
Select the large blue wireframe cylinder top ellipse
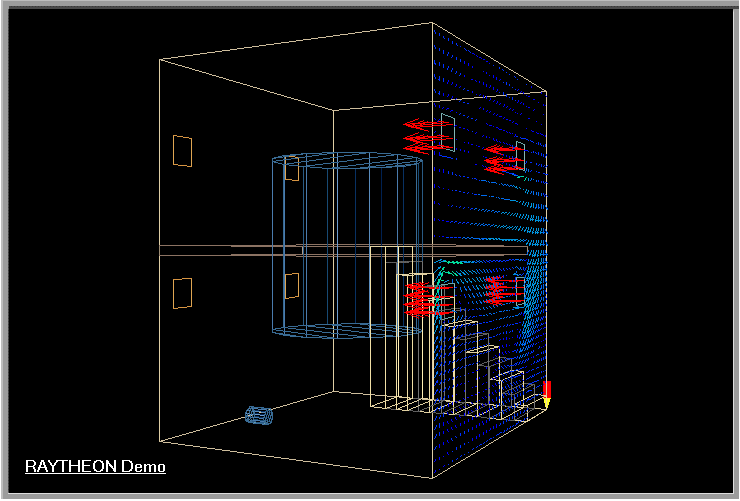coord(347,161)
